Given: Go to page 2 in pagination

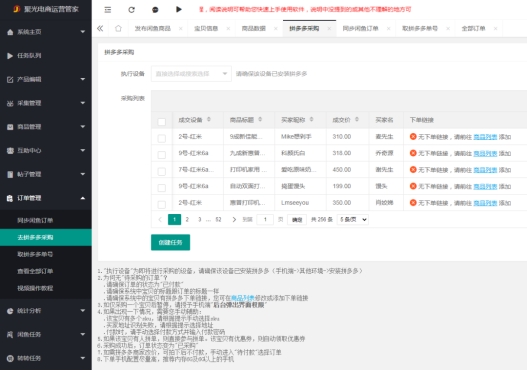Looking at the screenshot, I should click(x=187, y=220).
